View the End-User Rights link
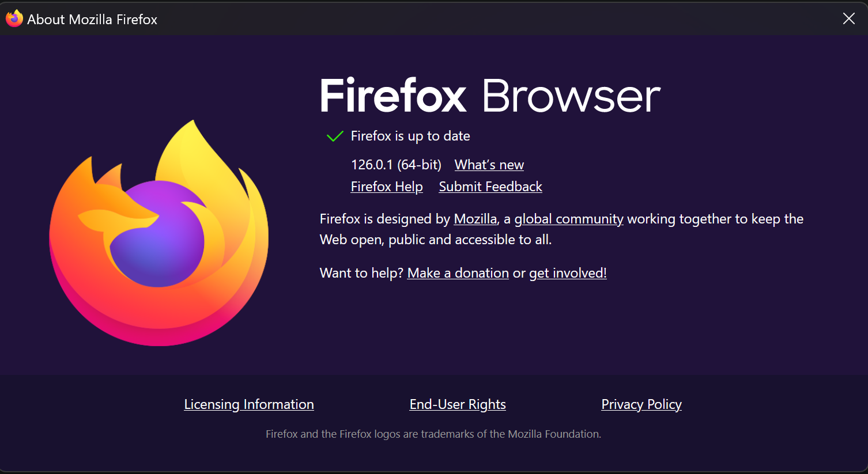 [x=458, y=404]
